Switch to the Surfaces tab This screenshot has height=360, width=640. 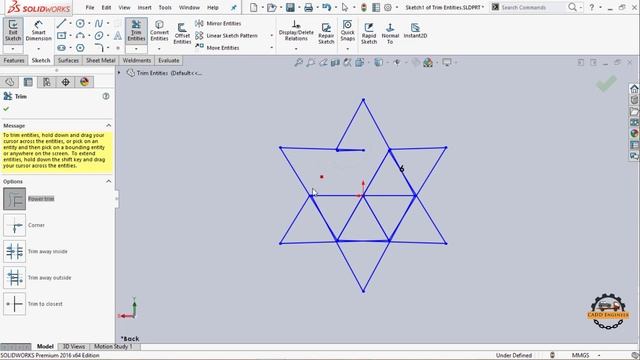(68, 60)
